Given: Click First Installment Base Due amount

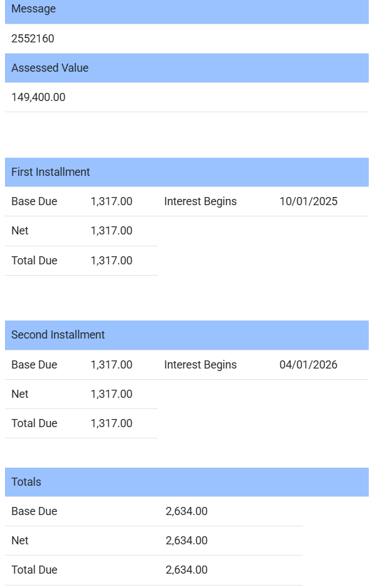Looking at the screenshot, I should pyautogui.click(x=112, y=201).
